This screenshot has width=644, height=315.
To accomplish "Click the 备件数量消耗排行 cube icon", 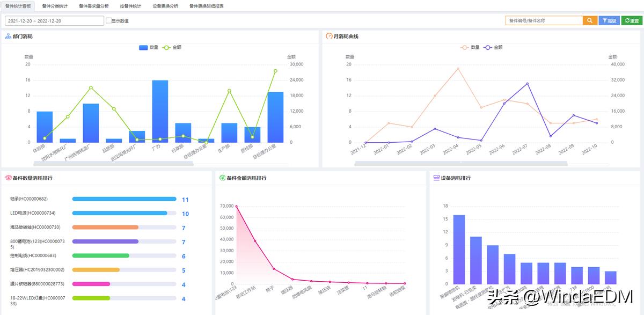I will click(8, 178).
